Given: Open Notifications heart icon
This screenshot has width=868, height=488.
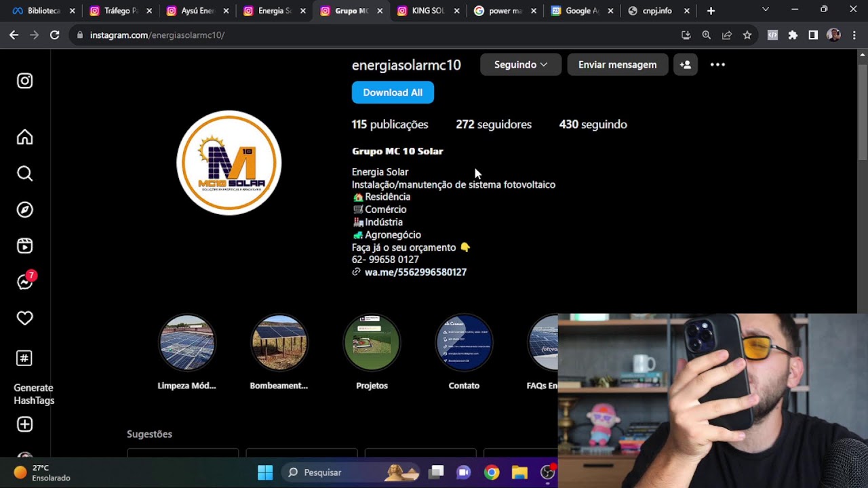Looking at the screenshot, I should [24, 318].
